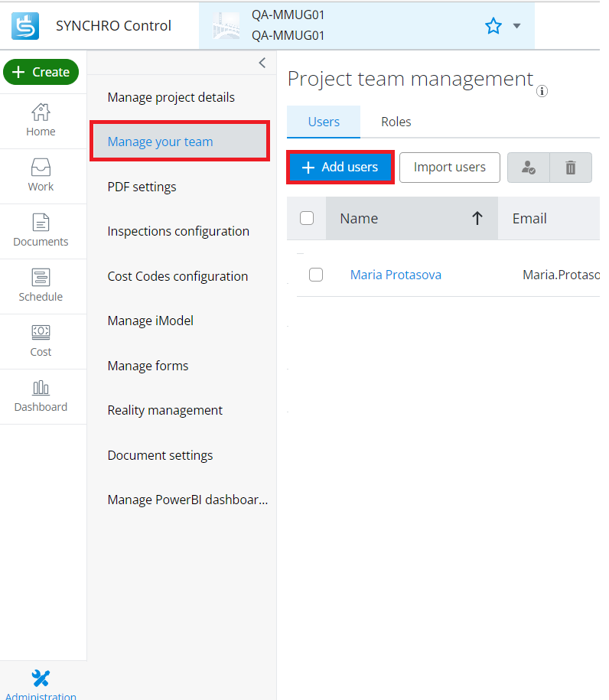Toggle the star to favorite QA-MMUG01
Screen dimensions: 609x700
pyautogui.click(x=493, y=25)
